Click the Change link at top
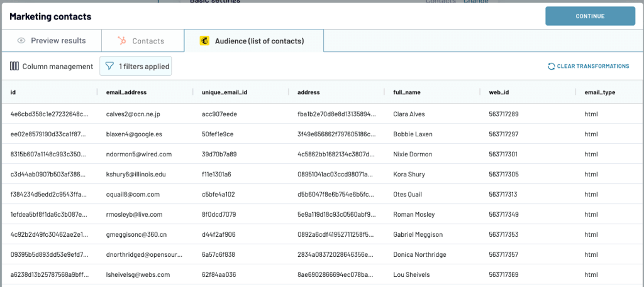 [x=476, y=1]
